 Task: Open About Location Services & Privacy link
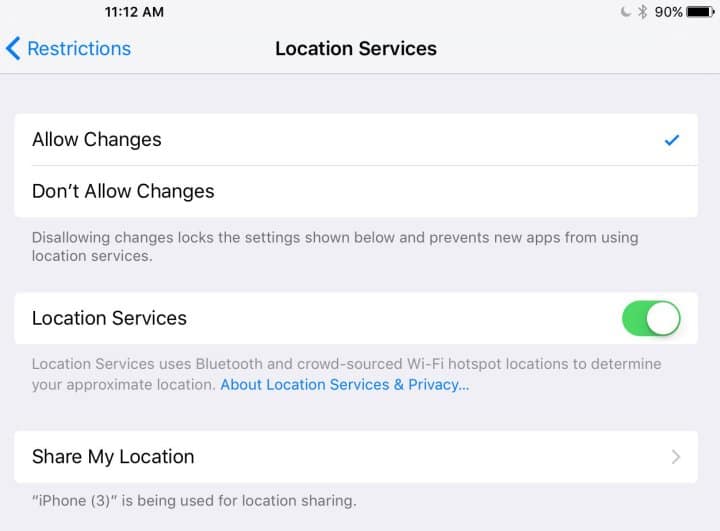tap(345, 384)
